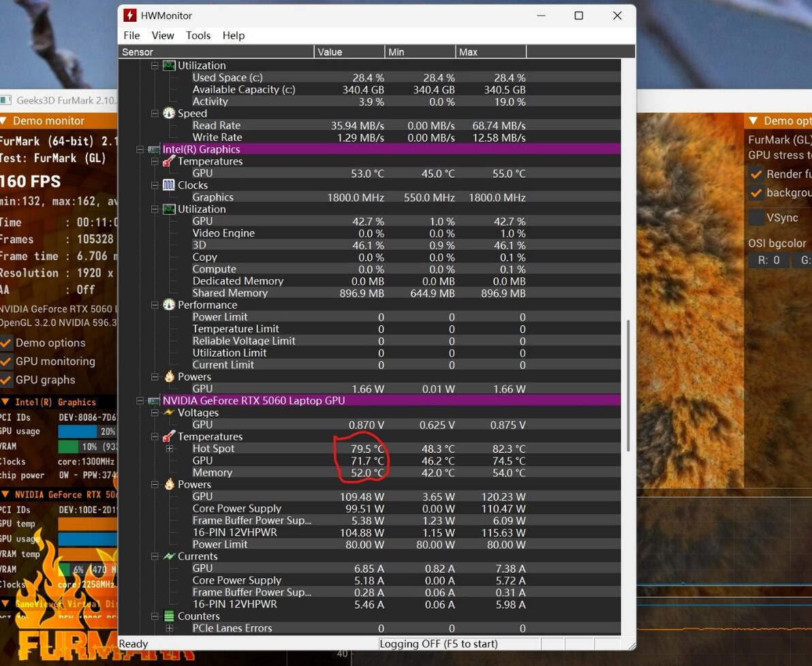Viewport: 812px width, 666px height.
Task: Click the Max column header
Action: tap(491, 52)
